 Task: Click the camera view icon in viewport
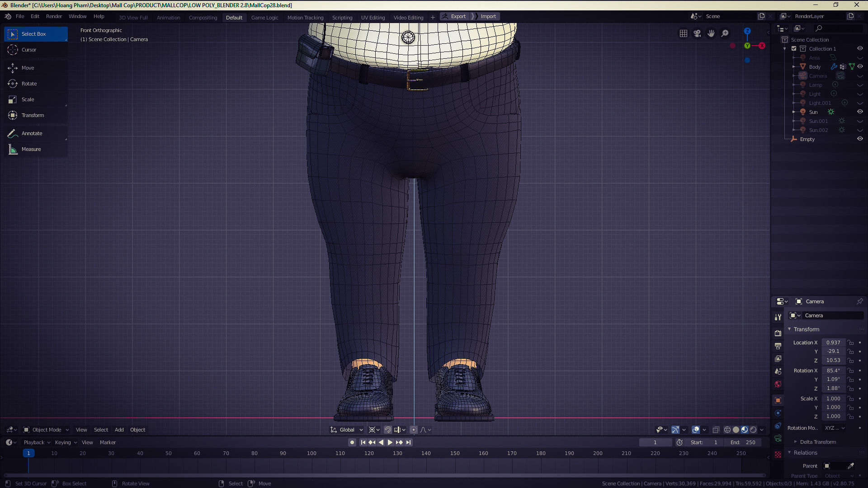697,33
